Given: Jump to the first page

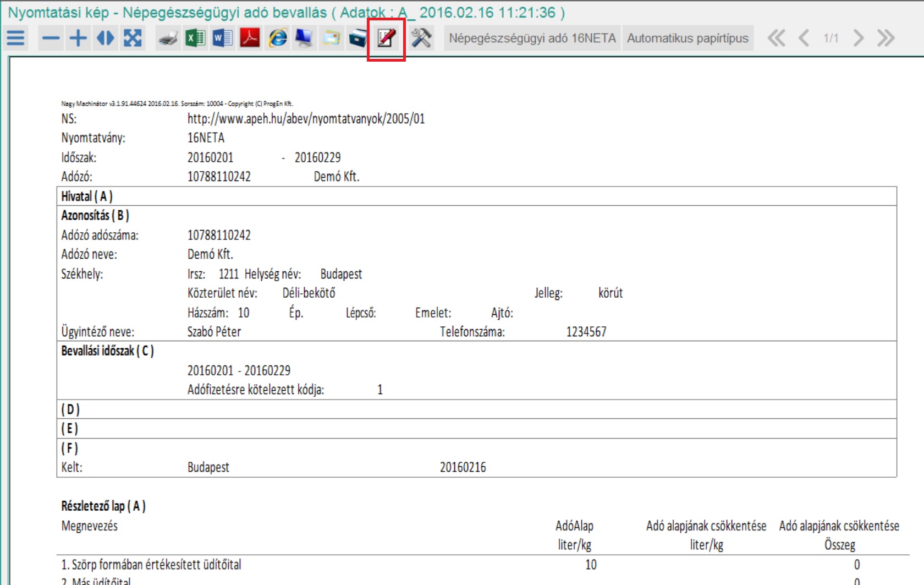Looking at the screenshot, I should click(777, 38).
